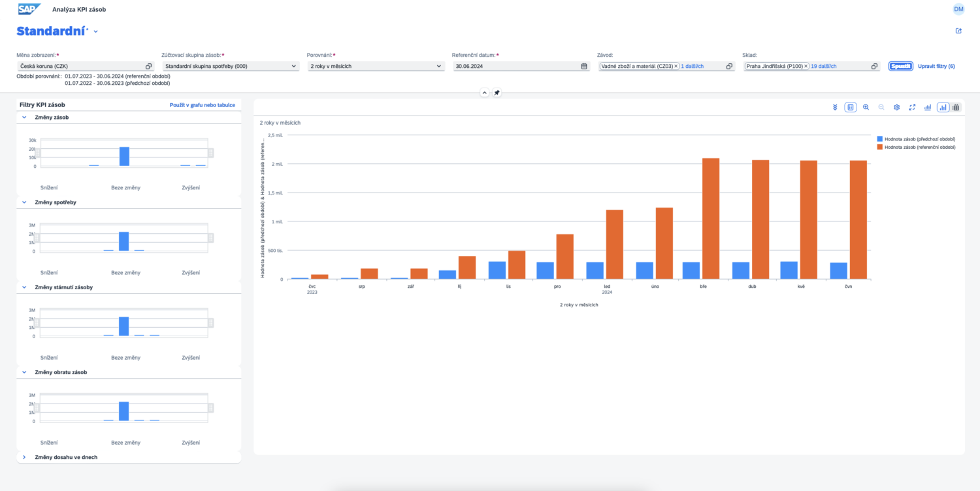Switch to chart view
The image size is (980, 491).
pos(943,107)
